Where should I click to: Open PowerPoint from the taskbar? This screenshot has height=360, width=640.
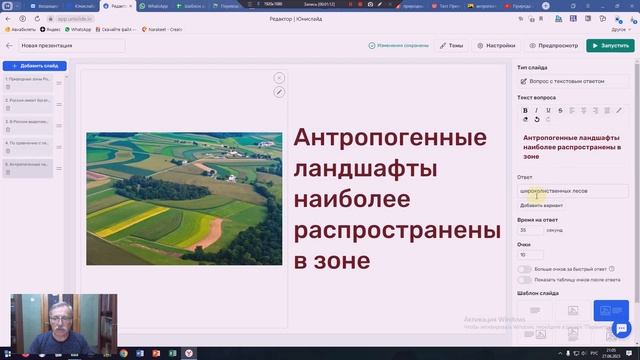coord(156,353)
